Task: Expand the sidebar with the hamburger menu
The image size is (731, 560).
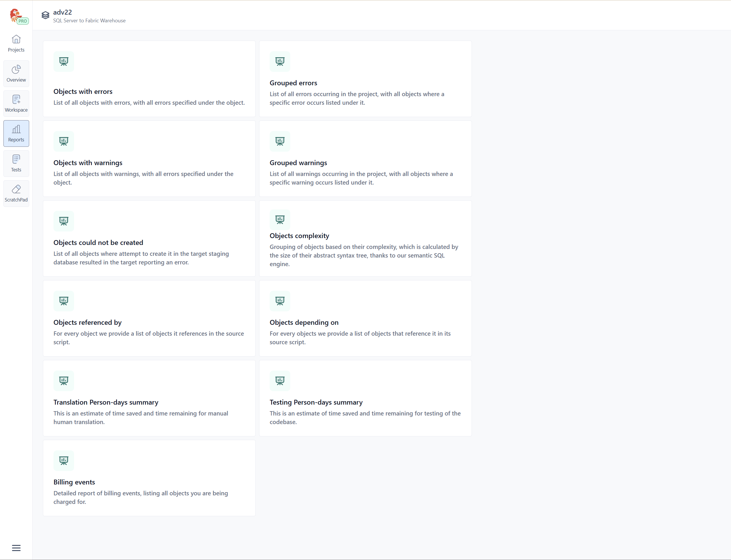Action: (x=16, y=548)
